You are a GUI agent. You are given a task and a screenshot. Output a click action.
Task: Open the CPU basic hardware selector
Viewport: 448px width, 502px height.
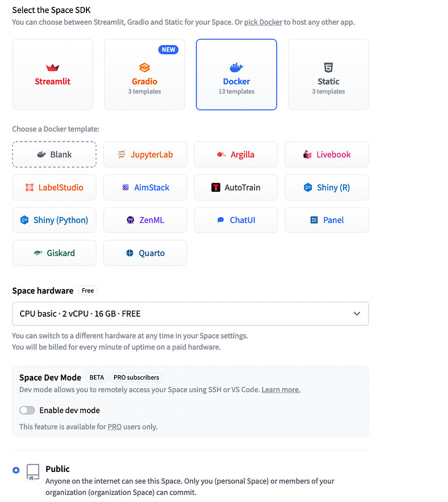(x=190, y=314)
